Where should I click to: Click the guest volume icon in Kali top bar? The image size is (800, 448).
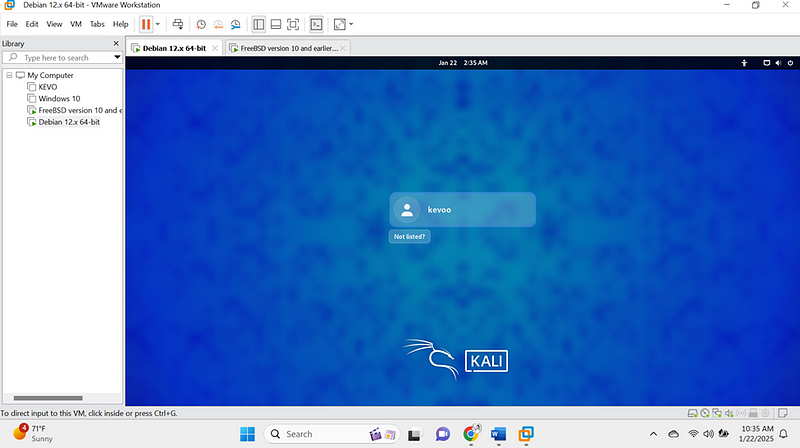(x=778, y=63)
